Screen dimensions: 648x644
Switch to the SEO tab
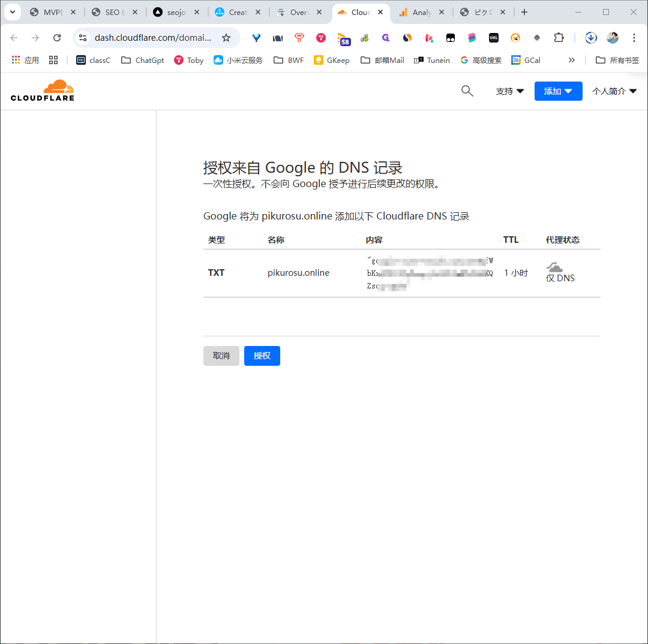pos(115,13)
